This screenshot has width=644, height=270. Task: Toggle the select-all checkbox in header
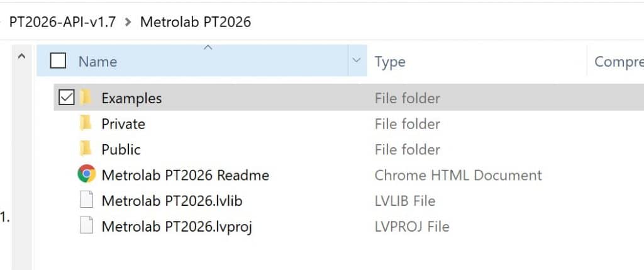58,61
